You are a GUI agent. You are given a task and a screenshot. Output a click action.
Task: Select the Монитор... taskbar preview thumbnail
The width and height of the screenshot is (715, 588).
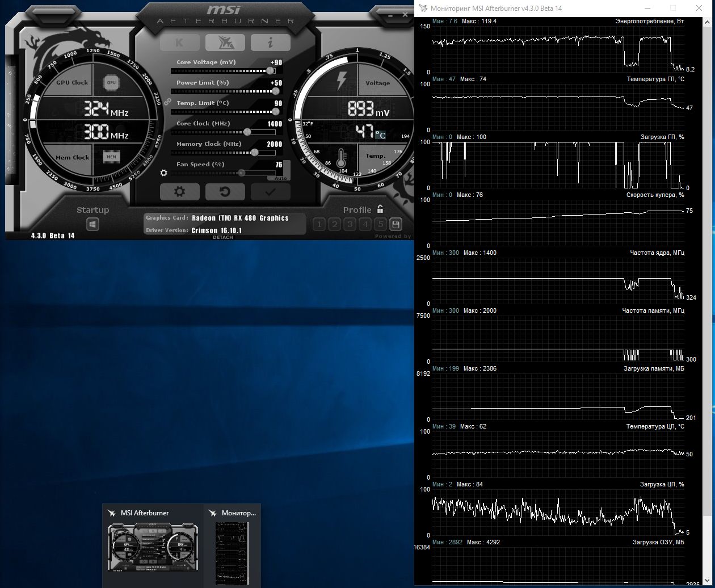[232, 545]
